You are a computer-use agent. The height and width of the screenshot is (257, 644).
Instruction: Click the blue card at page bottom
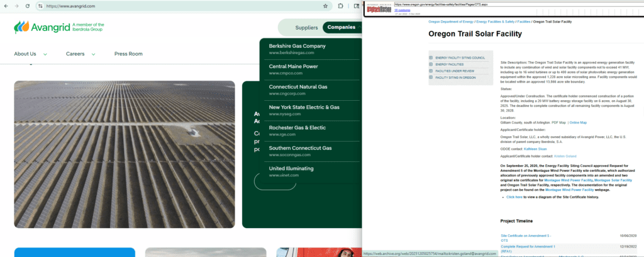(75, 252)
